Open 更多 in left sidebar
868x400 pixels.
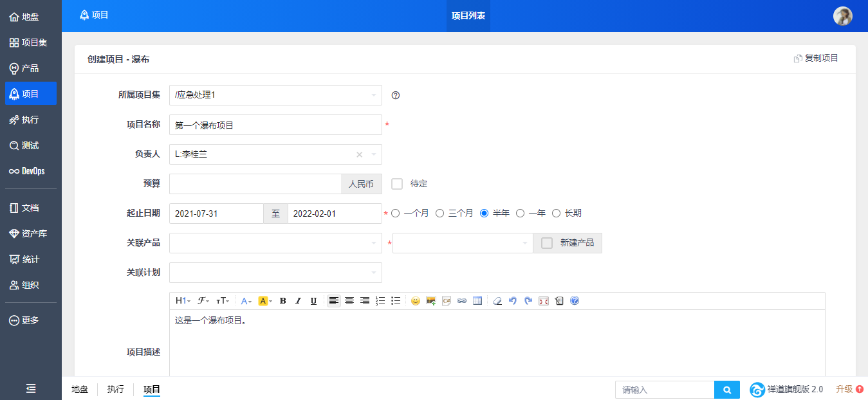[x=31, y=320]
